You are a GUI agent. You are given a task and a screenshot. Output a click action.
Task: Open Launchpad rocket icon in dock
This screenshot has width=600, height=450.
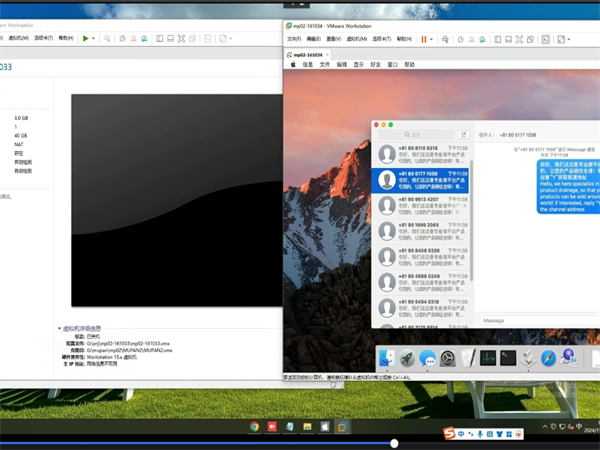407,358
